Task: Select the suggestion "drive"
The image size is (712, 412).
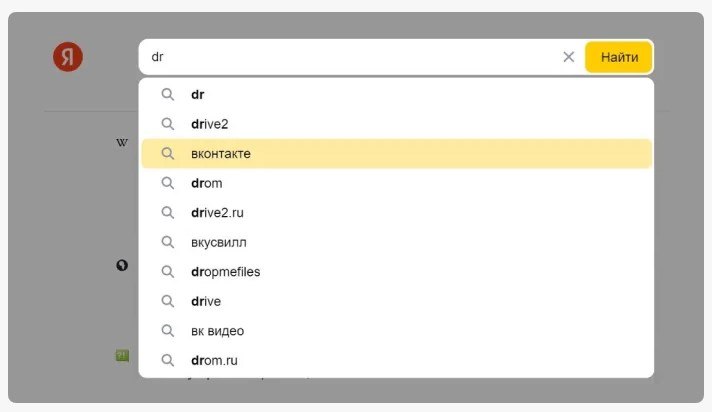Action: click(x=396, y=301)
